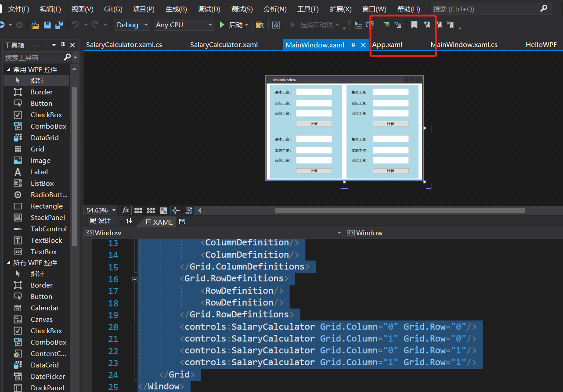
Task: Click the open file folder icon
Action: click(x=36, y=25)
